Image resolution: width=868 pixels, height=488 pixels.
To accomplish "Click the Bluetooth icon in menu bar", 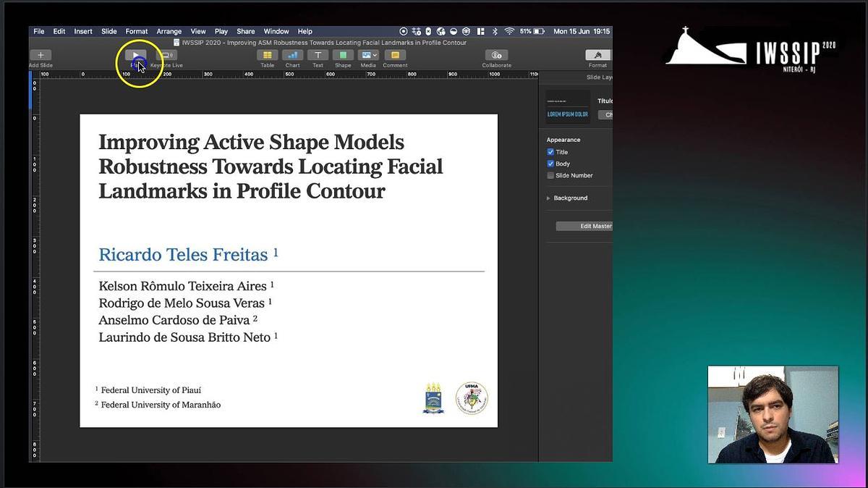I will pyautogui.click(x=495, y=31).
